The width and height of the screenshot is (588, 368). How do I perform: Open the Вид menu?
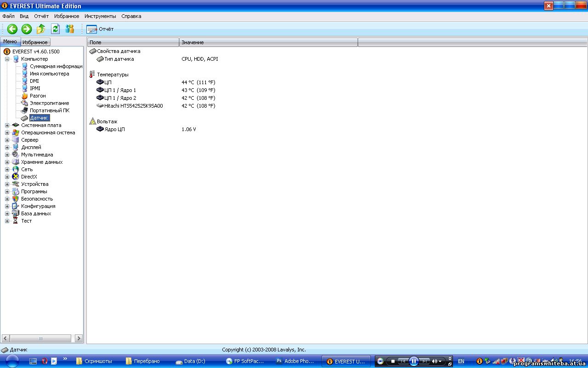point(24,16)
